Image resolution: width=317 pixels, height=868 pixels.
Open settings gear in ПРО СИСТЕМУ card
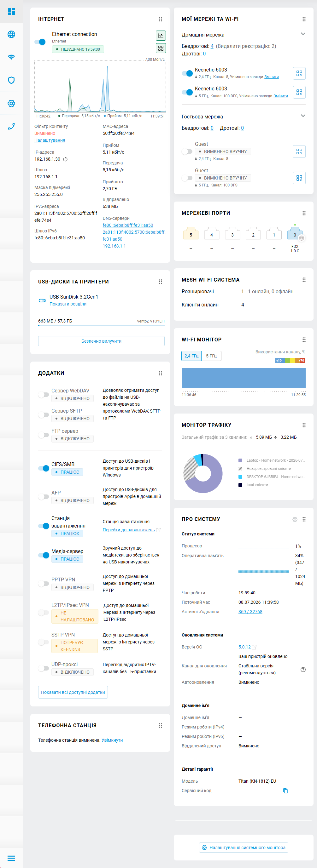click(295, 519)
